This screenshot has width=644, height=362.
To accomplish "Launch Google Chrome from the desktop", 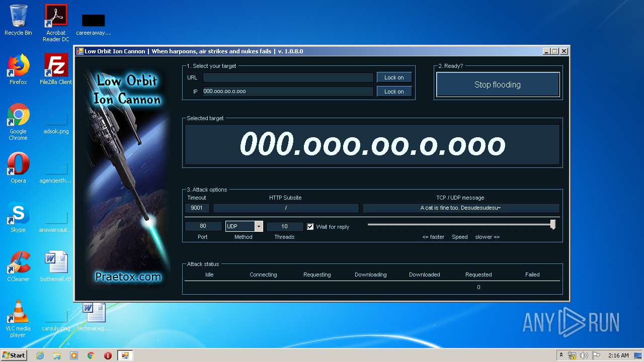I will 18,122.
